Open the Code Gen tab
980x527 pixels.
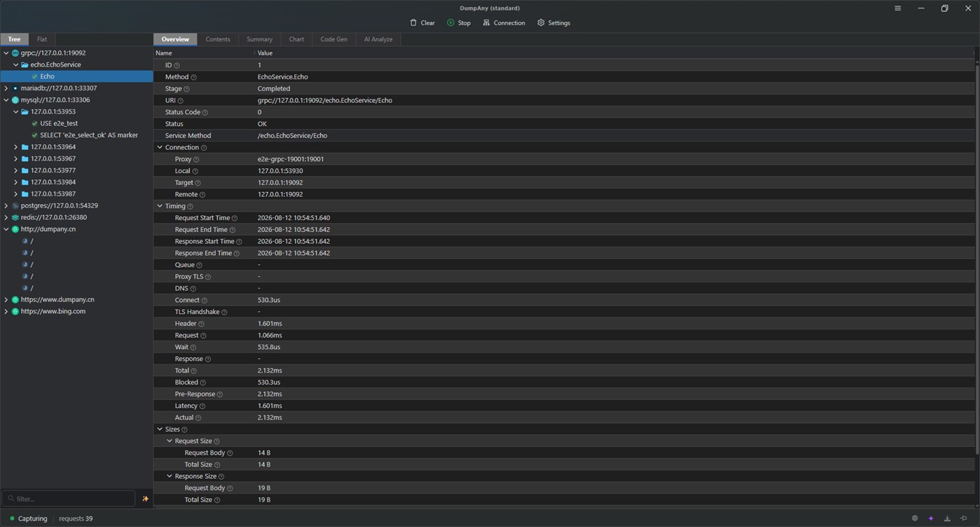point(333,39)
